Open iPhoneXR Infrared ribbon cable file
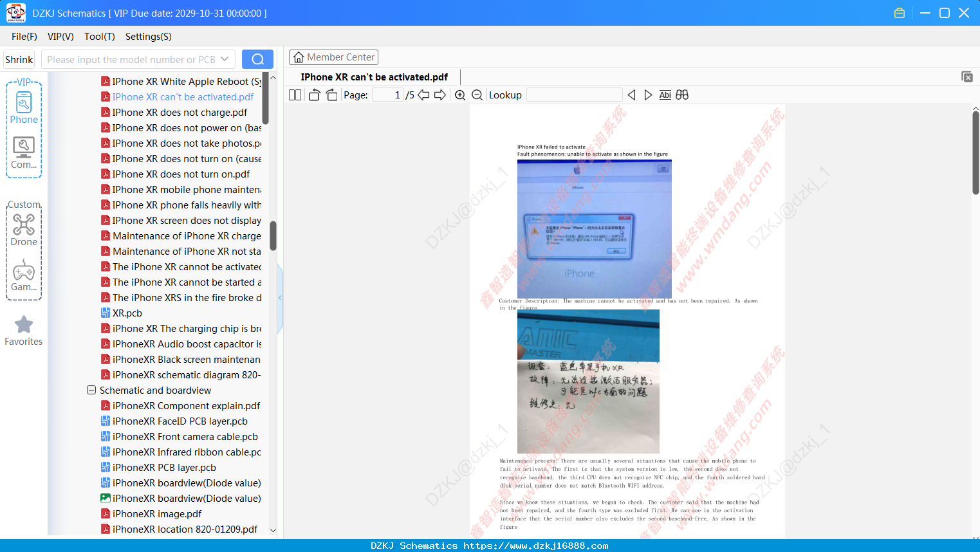 pyautogui.click(x=181, y=452)
